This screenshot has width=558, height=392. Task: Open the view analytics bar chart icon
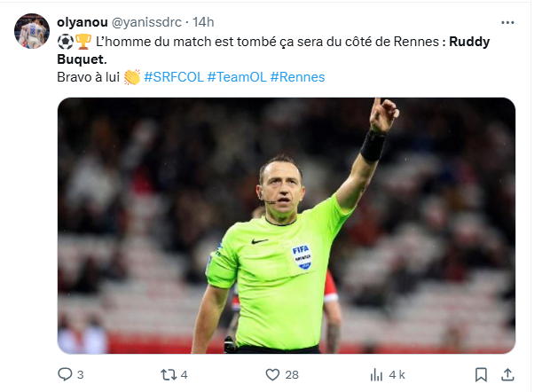coord(376,374)
